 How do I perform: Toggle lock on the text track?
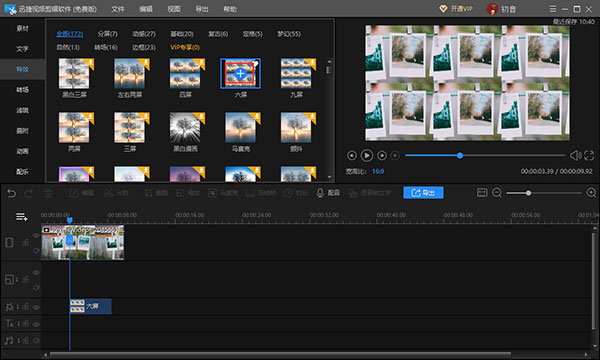pos(26,324)
